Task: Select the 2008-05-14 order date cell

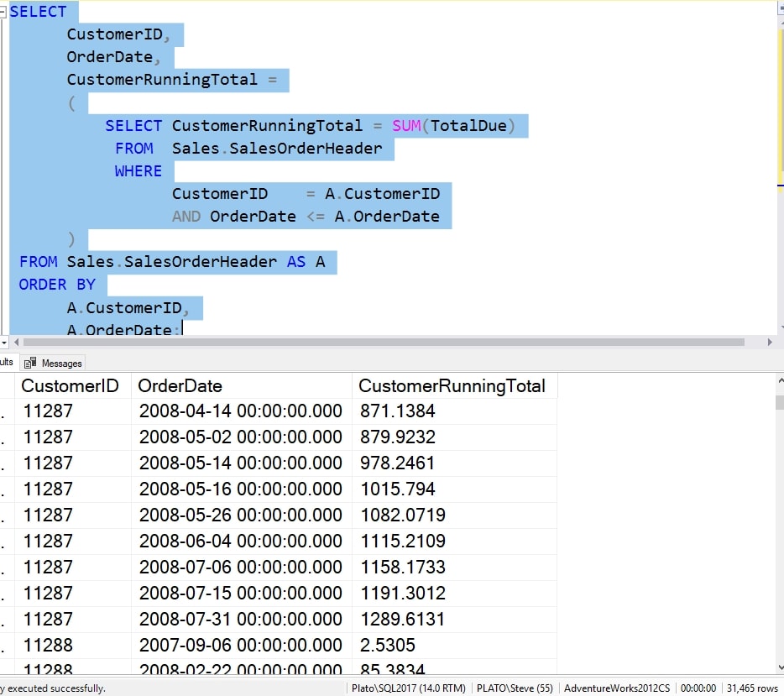Action: (x=241, y=463)
